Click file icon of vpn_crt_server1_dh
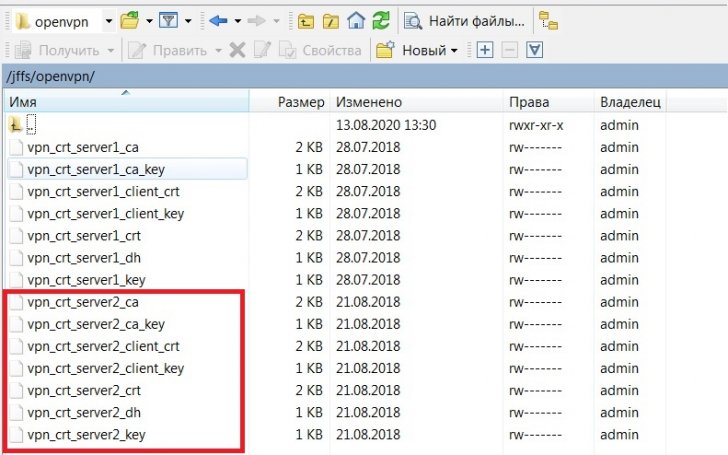Viewport: 728px width, 455px height. point(16,258)
